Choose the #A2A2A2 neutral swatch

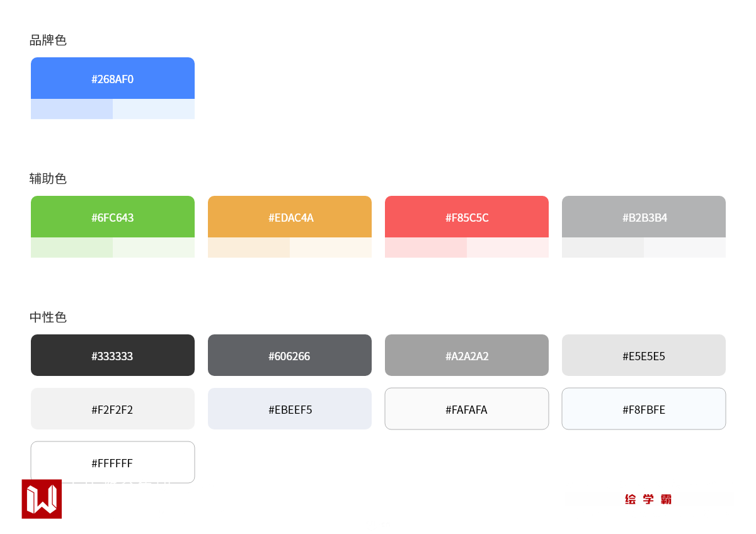coord(467,355)
